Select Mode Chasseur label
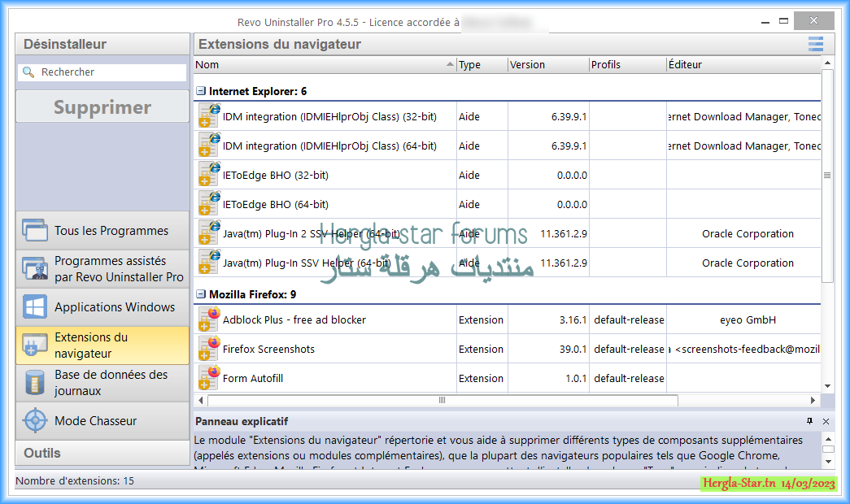Viewport: 850px width, 504px height. click(x=95, y=420)
